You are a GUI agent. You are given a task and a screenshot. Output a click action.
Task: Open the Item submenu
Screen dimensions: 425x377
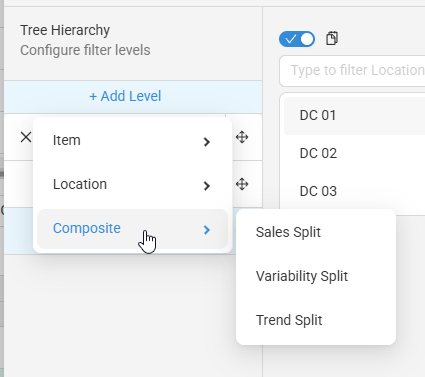(132, 141)
